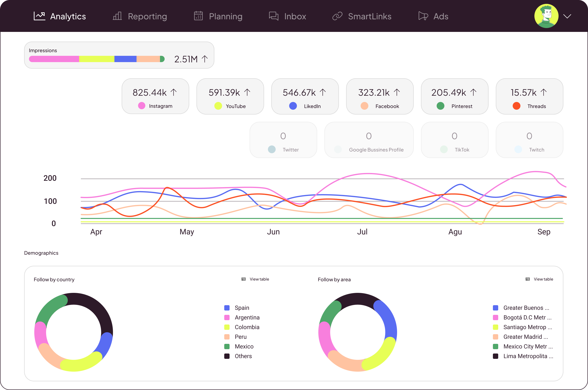
Task: Click the Follow by area donut chart
Action: point(358,332)
